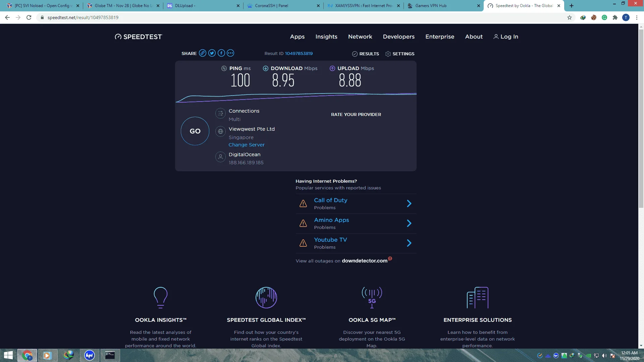Click the server globe icon
644x362 pixels.
tap(220, 132)
